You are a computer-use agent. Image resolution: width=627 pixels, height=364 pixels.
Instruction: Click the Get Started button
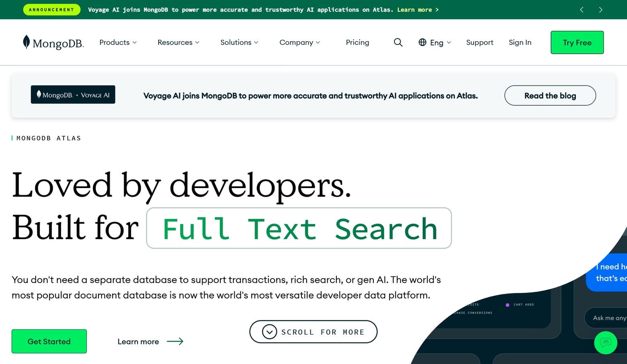[49, 342]
